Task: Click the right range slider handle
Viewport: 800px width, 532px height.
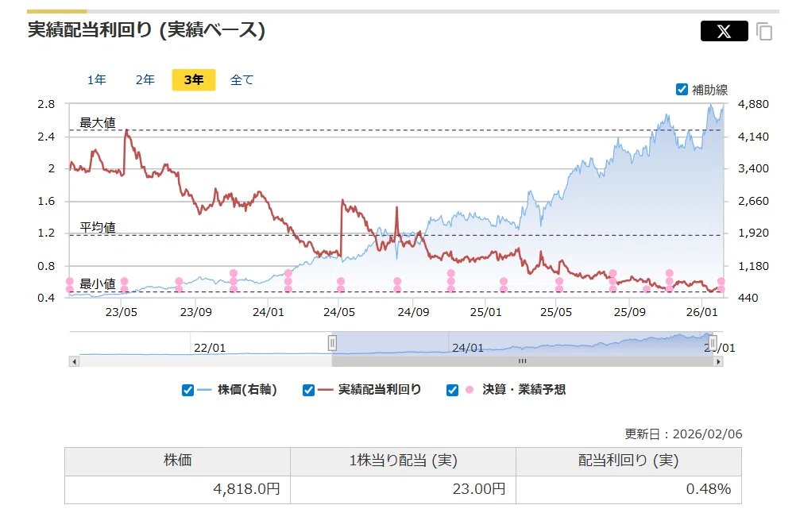Action: [x=713, y=343]
